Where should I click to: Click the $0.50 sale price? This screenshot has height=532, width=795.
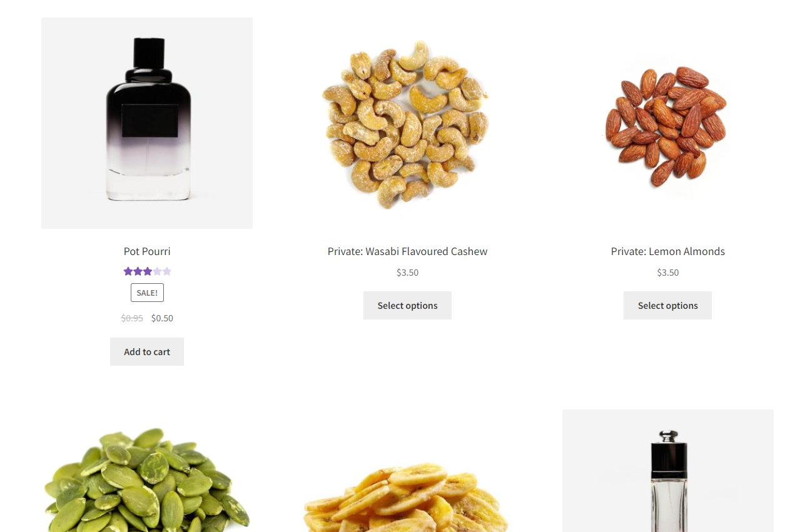[162, 318]
